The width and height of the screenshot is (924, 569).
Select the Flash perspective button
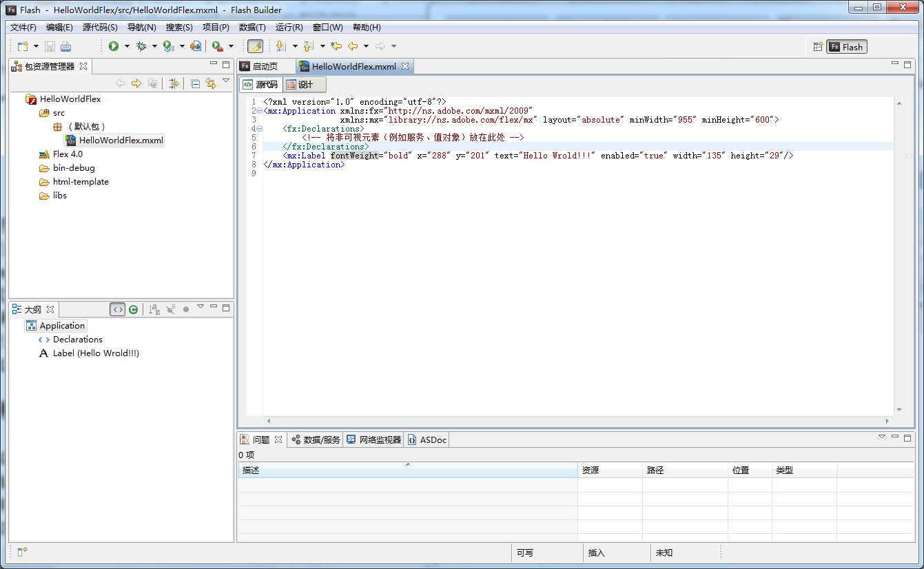pos(847,47)
